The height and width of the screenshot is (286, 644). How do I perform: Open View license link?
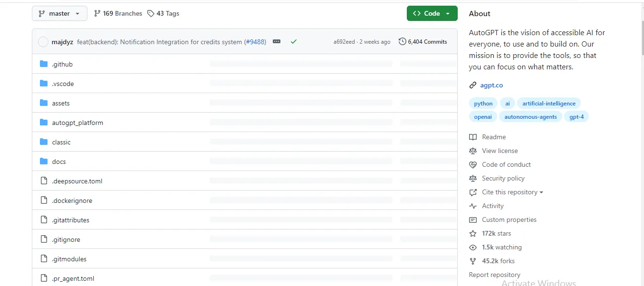pyautogui.click(x=500, y=151)
